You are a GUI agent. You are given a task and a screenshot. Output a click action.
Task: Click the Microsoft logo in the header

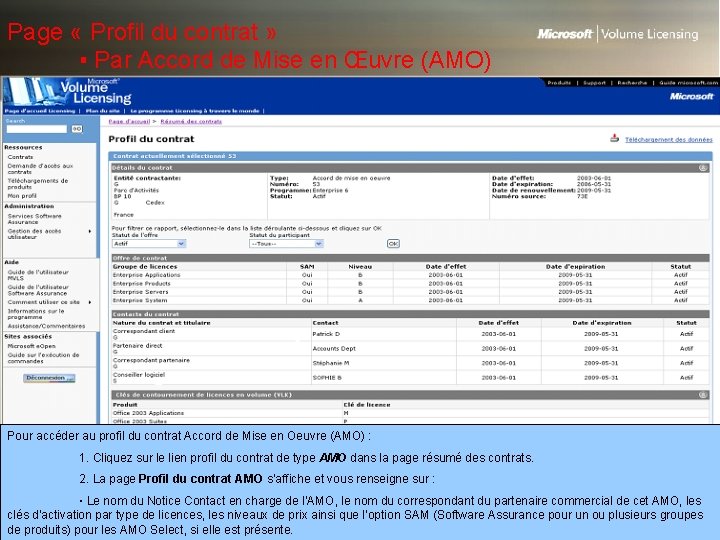coord(691,96)
